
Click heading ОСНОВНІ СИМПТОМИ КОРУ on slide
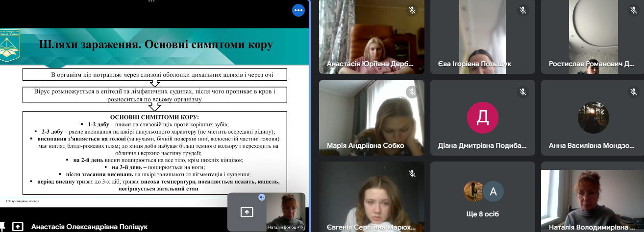(x=155, y=117)
